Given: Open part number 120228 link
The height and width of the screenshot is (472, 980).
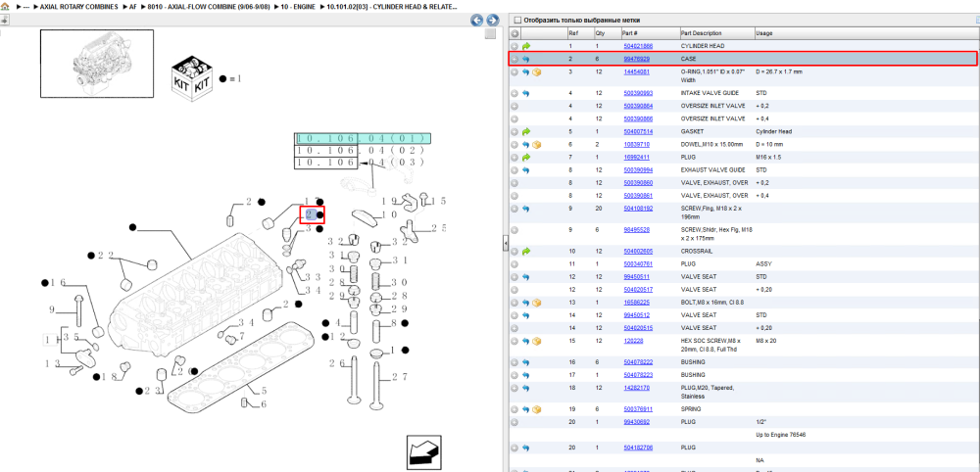Looking at the screenshot, I should (x=633, y=341).
